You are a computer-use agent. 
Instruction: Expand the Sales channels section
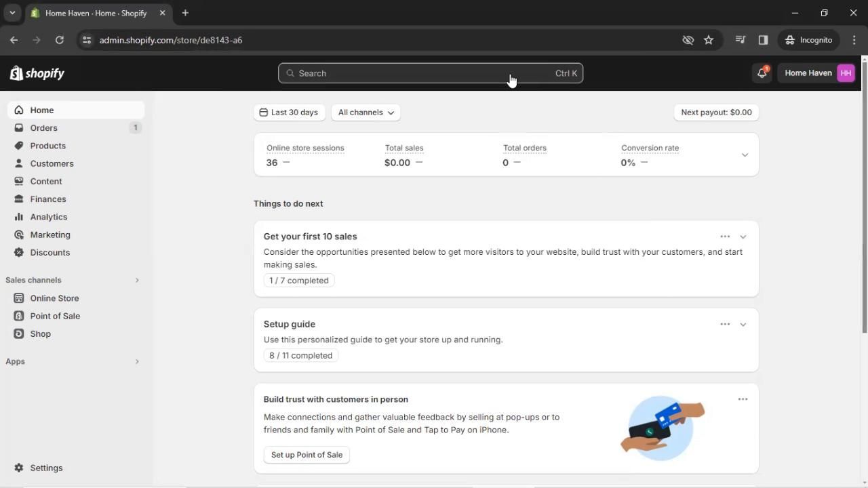pyautogui.click(x=137, y=280)
